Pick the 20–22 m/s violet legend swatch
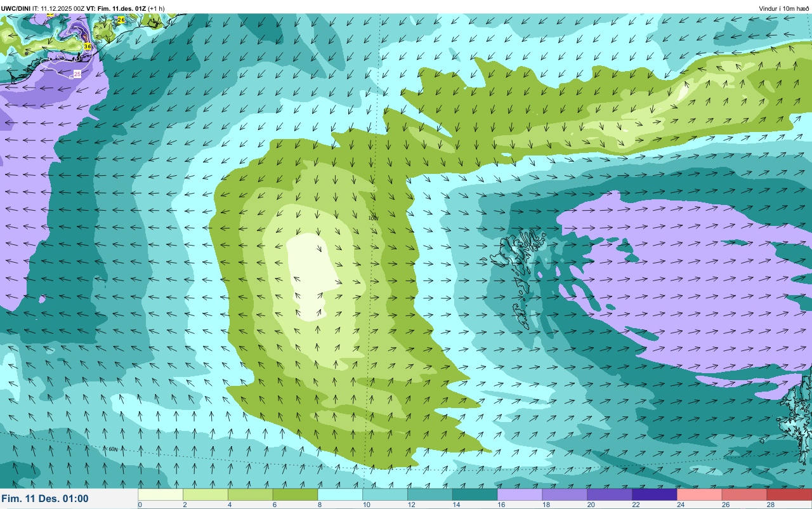Image resolution: width=812 pixels, height=509 pixels. [x=610, y=494]
